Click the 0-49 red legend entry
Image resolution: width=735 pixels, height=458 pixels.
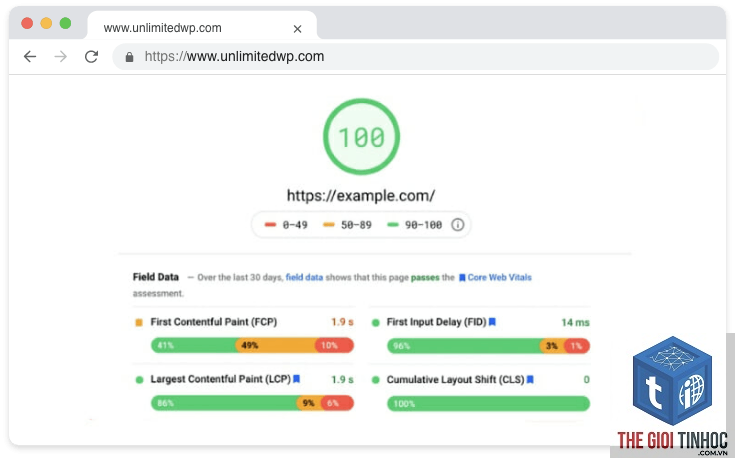click(286, 225)
